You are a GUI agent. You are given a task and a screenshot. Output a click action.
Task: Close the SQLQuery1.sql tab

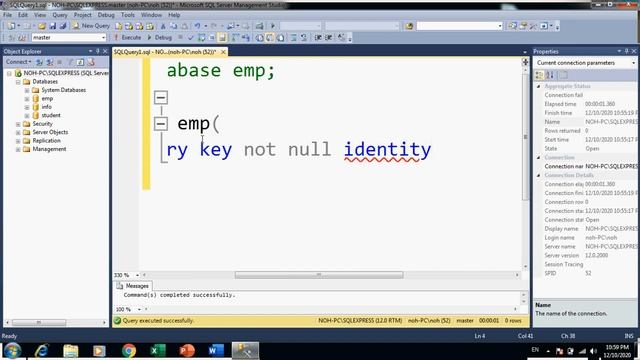click(x=223, y=52)
